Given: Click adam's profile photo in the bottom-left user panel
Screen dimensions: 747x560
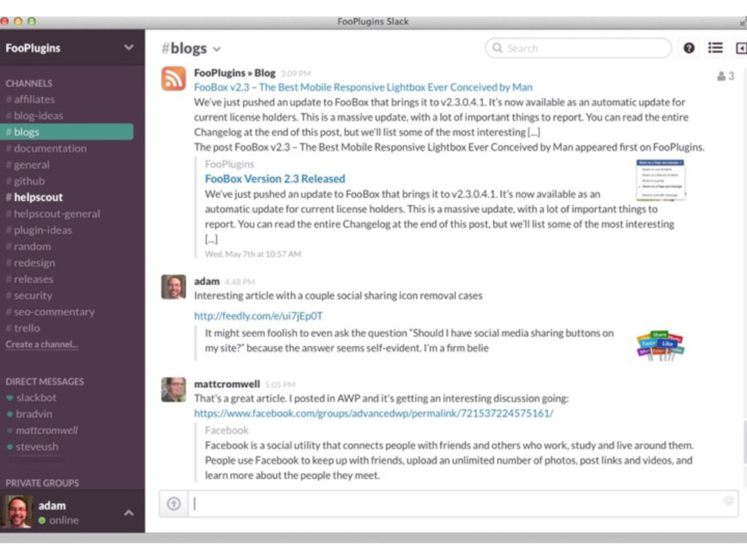Looking at the screenshot, I should 18,511.
